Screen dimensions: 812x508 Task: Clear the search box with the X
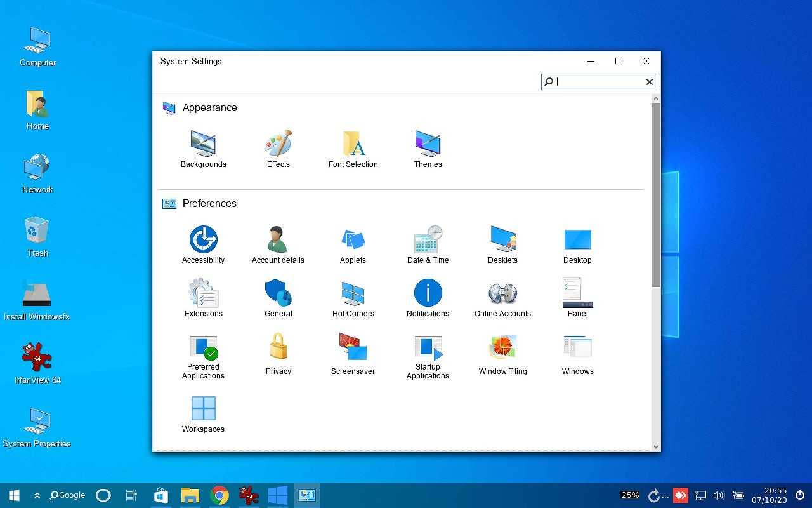pos(649,81)
